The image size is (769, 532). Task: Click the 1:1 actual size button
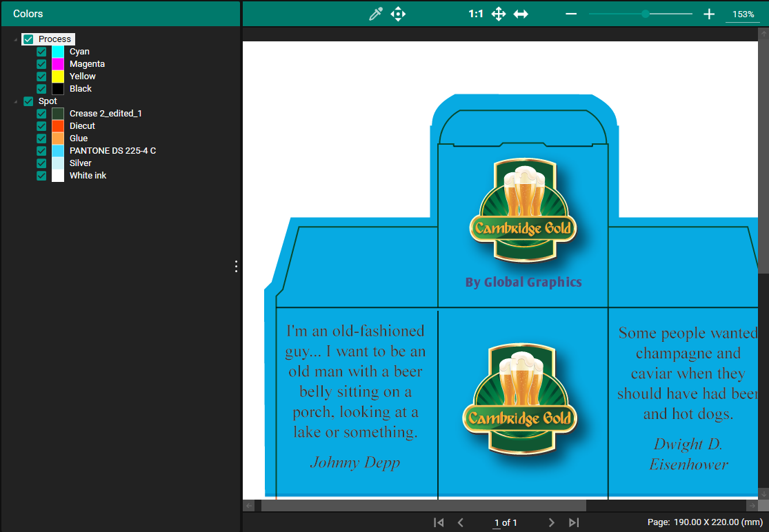click(476, 14)
